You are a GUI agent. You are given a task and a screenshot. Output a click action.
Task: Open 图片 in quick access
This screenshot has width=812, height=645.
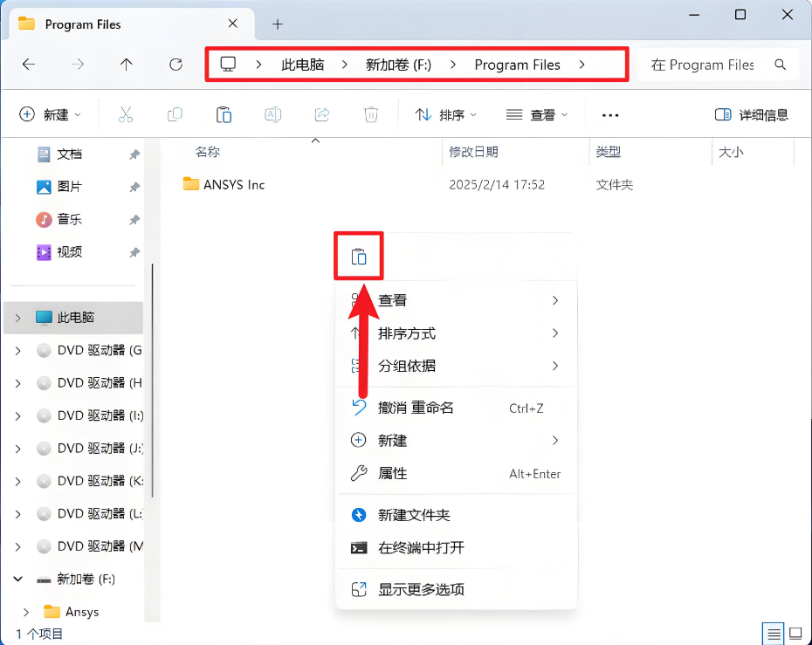pos(69,187)
